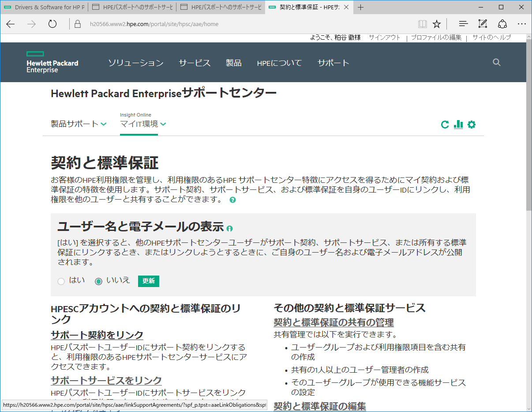The width and height of the screenshot is (532, 412).
Task: Switch to Drivers & Software for HP tab
Action: (x=44, y=7)
